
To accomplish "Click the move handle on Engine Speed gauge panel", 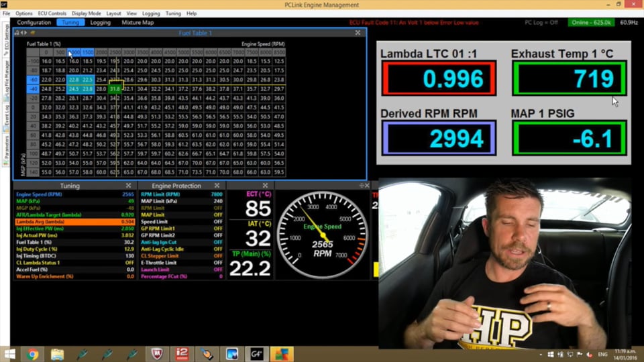I will (362, 186).
